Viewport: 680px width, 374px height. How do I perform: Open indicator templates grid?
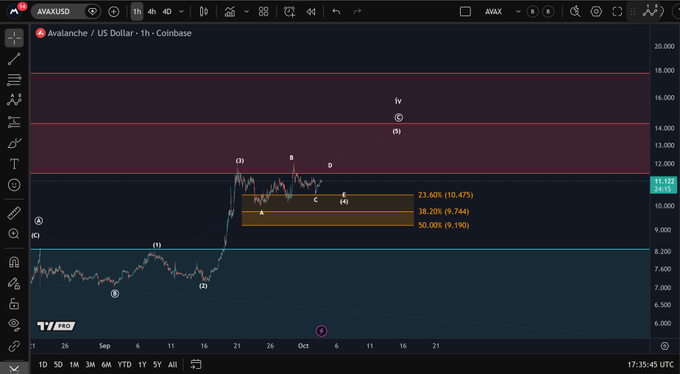(x=264, y=12)
